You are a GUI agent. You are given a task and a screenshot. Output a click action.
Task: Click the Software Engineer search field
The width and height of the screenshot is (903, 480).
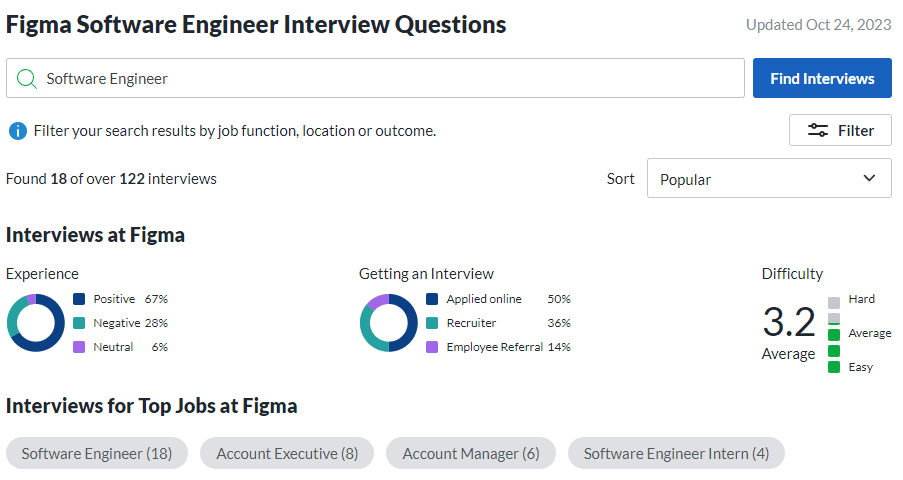point(375,78)
